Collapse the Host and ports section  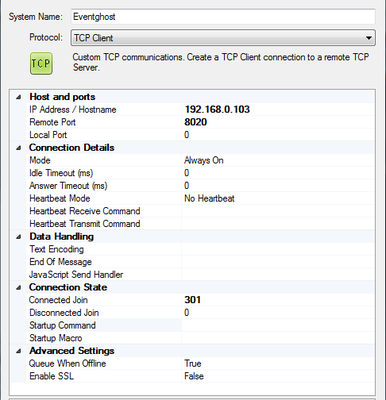pos(19,97)
